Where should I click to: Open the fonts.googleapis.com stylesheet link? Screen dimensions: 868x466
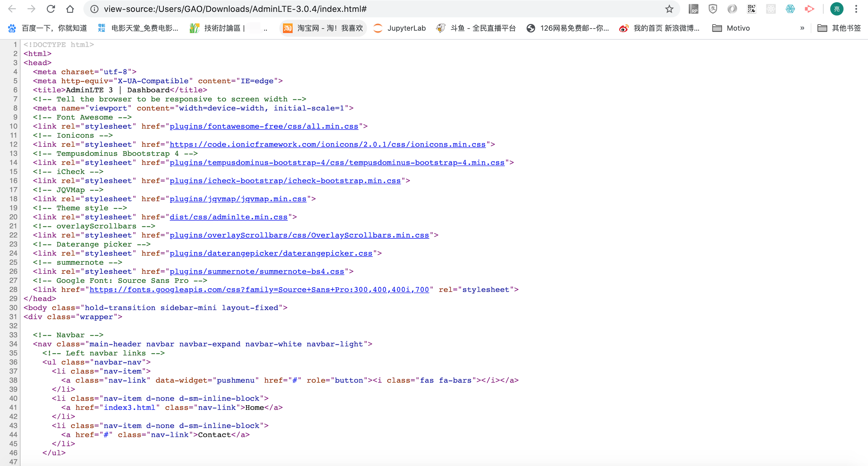click(259, 290)
